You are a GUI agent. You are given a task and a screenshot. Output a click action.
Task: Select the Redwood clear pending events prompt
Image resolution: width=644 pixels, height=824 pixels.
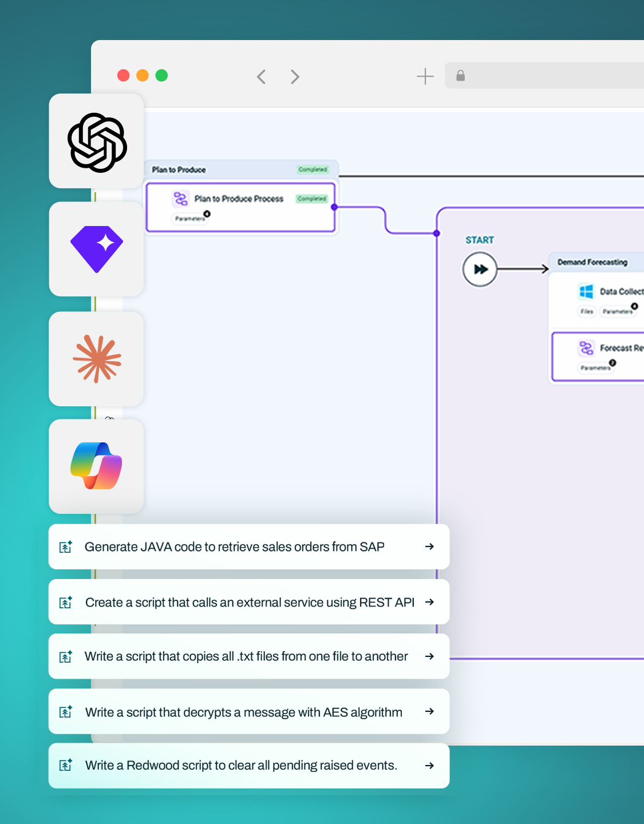(x=249, y=766)
